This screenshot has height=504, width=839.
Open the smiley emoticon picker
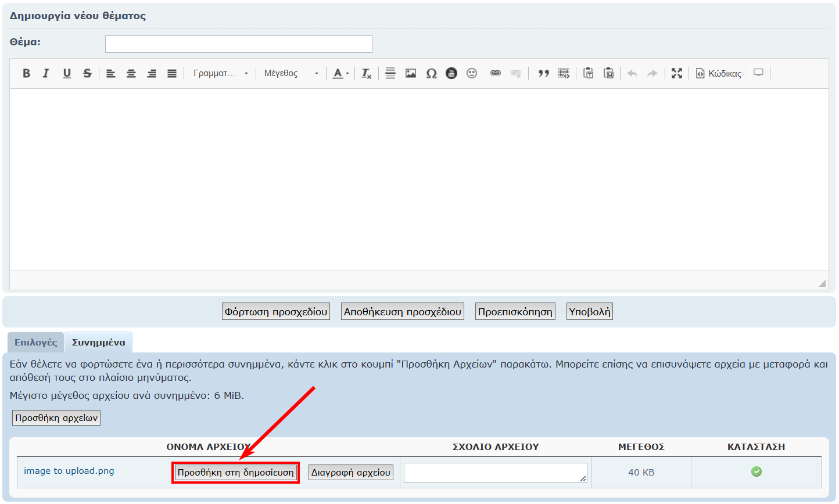tap(472, 73)
